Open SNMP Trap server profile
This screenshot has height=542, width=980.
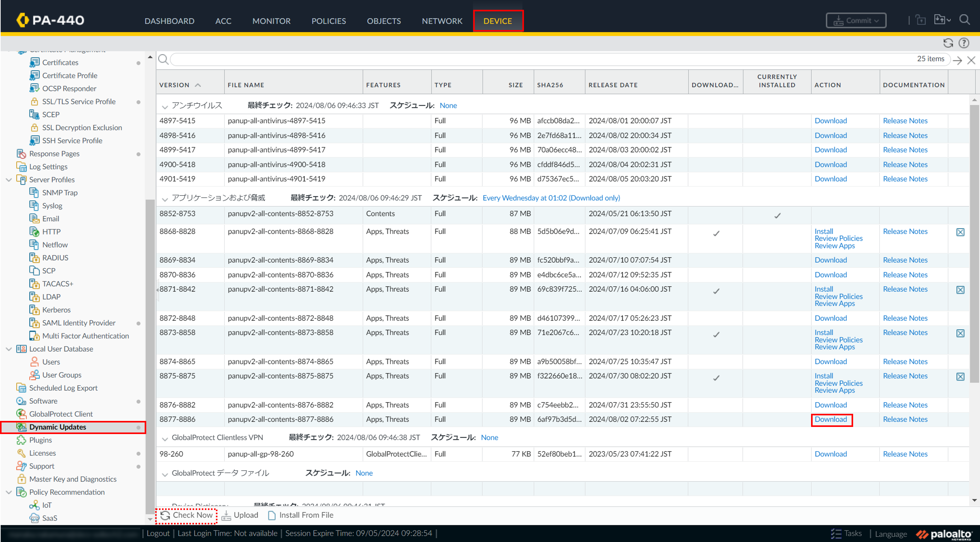point(60,193)
